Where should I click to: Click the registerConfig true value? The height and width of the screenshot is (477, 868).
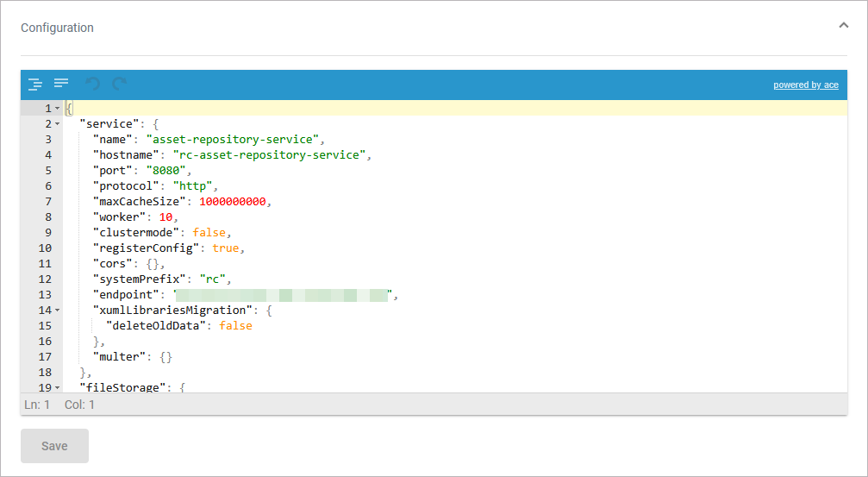226,248
